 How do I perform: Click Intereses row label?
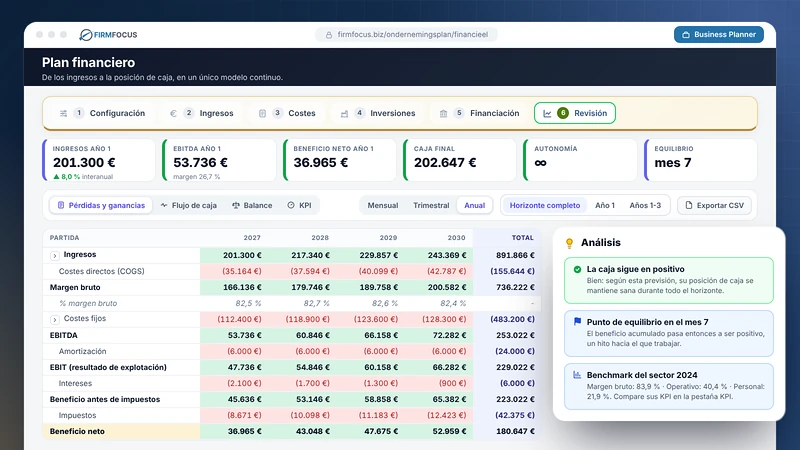75,383
